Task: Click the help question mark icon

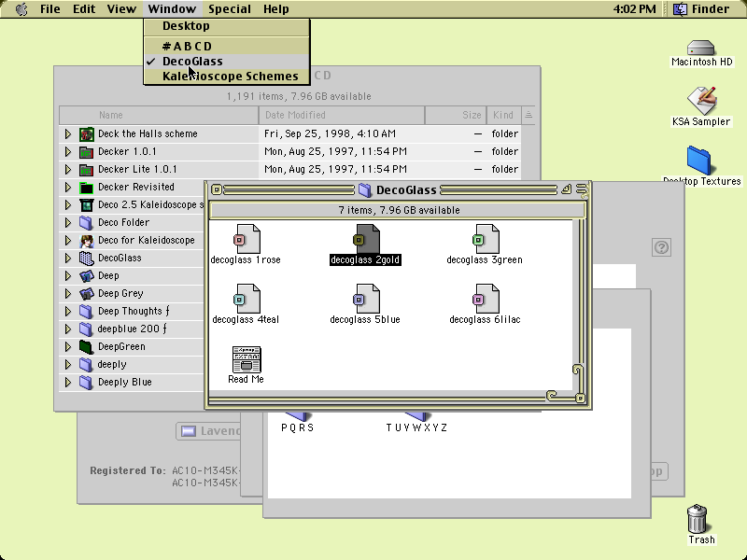Action: [x=661, y=247]
